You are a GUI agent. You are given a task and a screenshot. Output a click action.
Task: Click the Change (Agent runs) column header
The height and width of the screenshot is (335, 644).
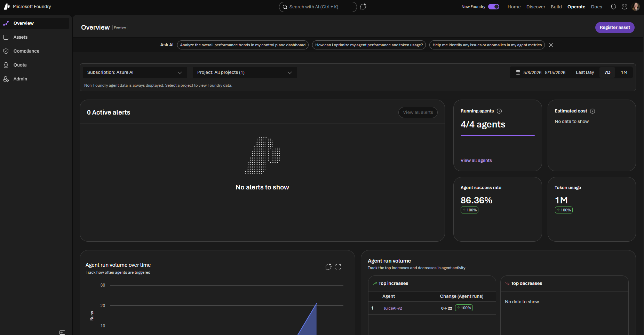(x=461, y=296)
